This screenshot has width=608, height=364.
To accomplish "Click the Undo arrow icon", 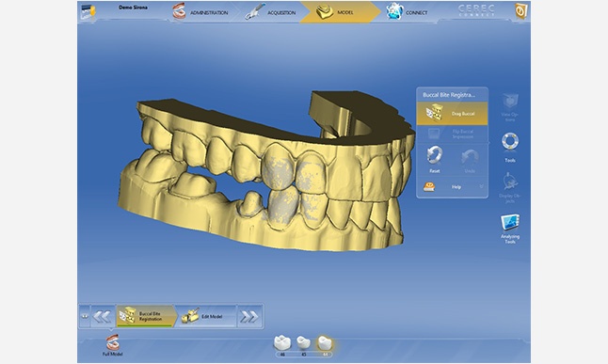I will pos(470,157).
